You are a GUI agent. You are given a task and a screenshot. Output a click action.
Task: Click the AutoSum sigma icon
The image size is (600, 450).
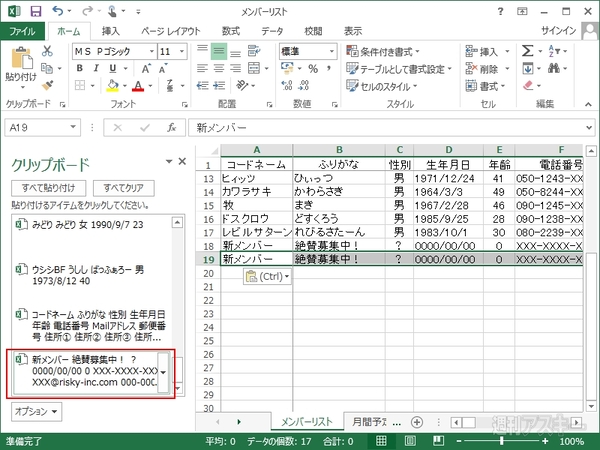527,51
